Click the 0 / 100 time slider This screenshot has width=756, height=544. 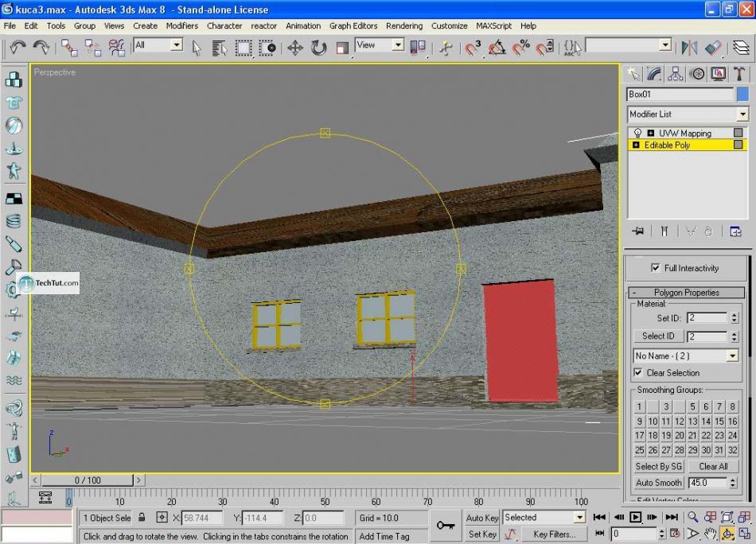88,480
